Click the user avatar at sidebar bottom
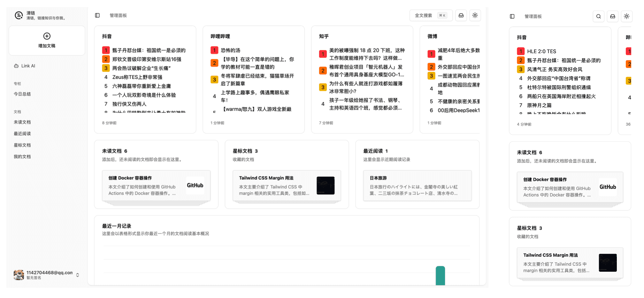This screenshot has width=644, height=298. click(19, 275)
